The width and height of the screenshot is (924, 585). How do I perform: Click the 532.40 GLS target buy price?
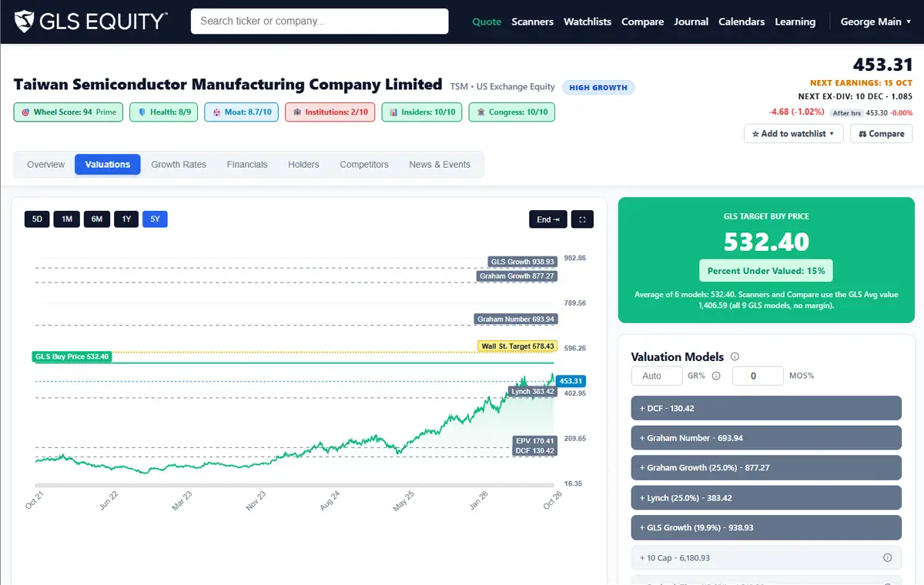point(766,242)
